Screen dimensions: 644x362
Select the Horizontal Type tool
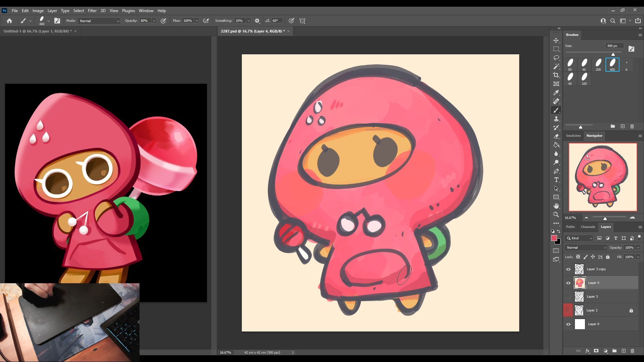pos(556,180)
